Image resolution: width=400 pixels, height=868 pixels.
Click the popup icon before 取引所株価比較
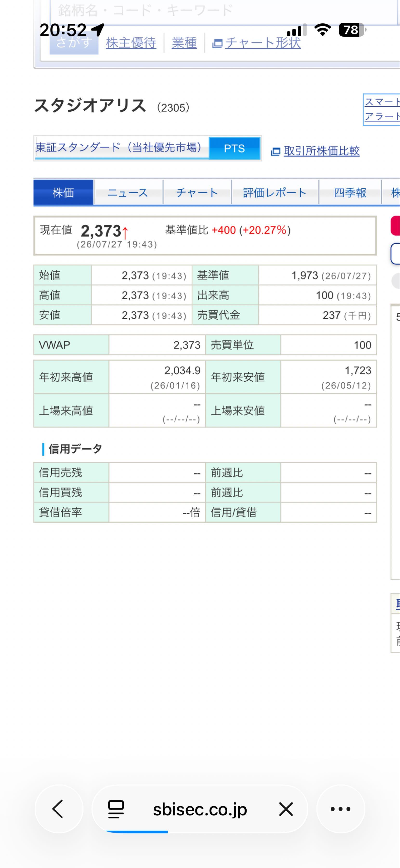pyautogui.click(x=275, y=152)
